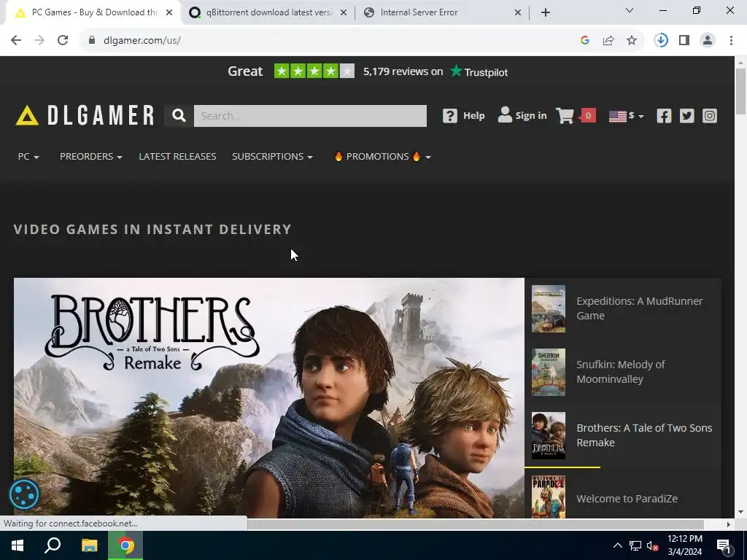This screenshot has height=560, width=747.
Task: Click the site lock icon in address bar
Action: 92,41
